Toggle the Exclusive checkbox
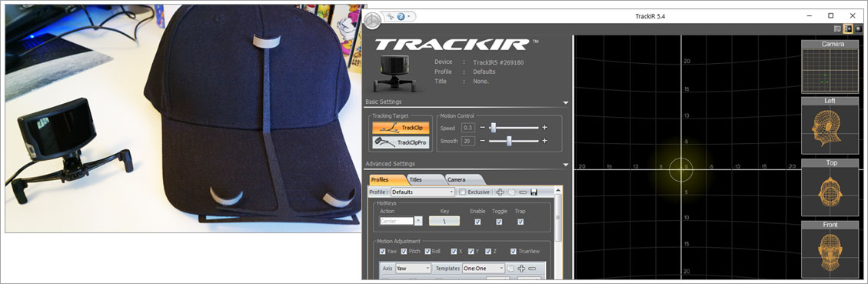The image size is (868, 284). point(462,192)
